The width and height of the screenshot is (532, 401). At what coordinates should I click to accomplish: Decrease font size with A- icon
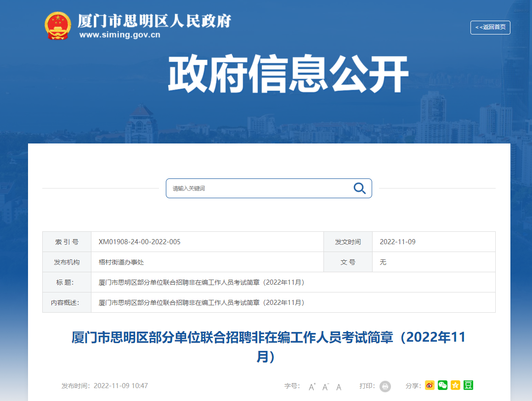tap(325, 386)
